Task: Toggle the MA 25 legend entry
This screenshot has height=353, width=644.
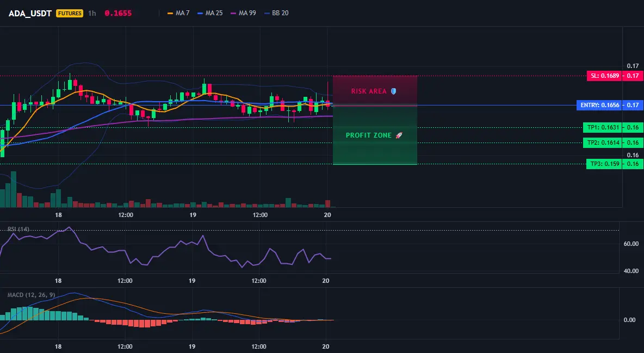Action: pyautogui.click(x=210, y=13)
